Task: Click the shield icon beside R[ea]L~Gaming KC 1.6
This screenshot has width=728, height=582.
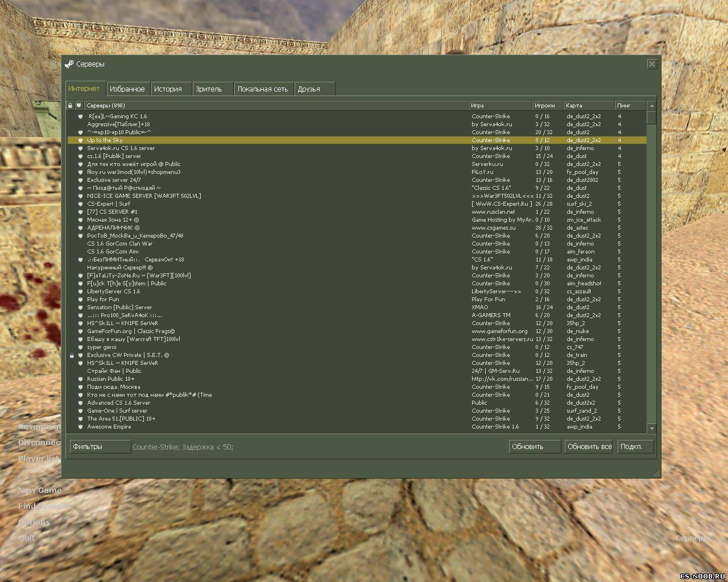Action: coord(80,117)
